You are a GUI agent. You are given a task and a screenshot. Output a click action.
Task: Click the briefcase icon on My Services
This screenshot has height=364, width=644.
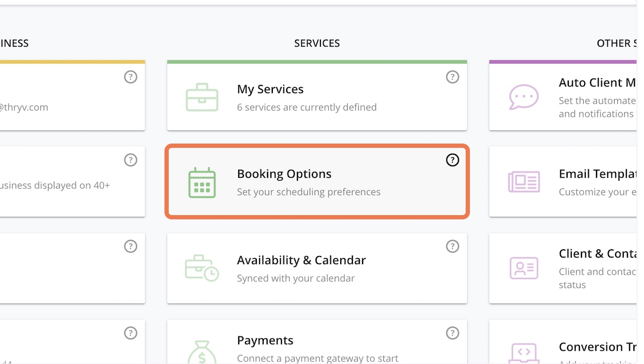click(202, 97)
